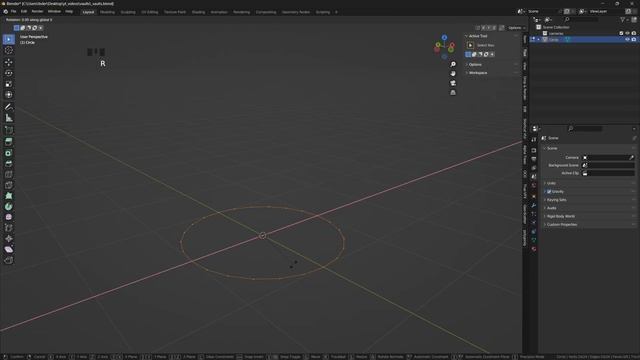This screenshot has width=640, height=360.
Task: Select the Select Box tool in toolbar
Action: click(x=9, y=39)
